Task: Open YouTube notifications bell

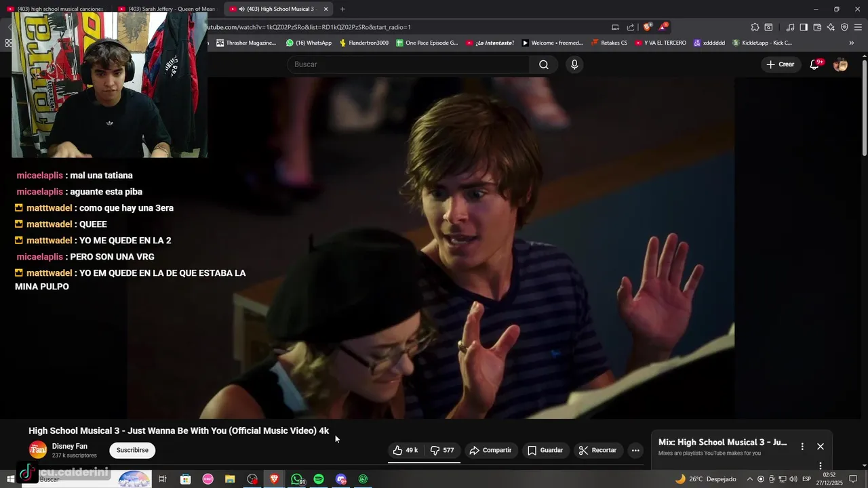Action: pyautogui.click(x=815, y=64)
